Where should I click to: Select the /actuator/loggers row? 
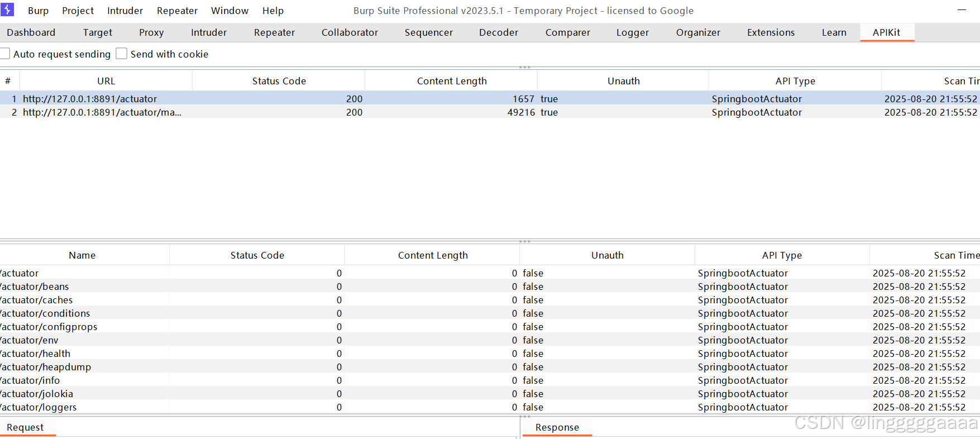pos(490,407)
